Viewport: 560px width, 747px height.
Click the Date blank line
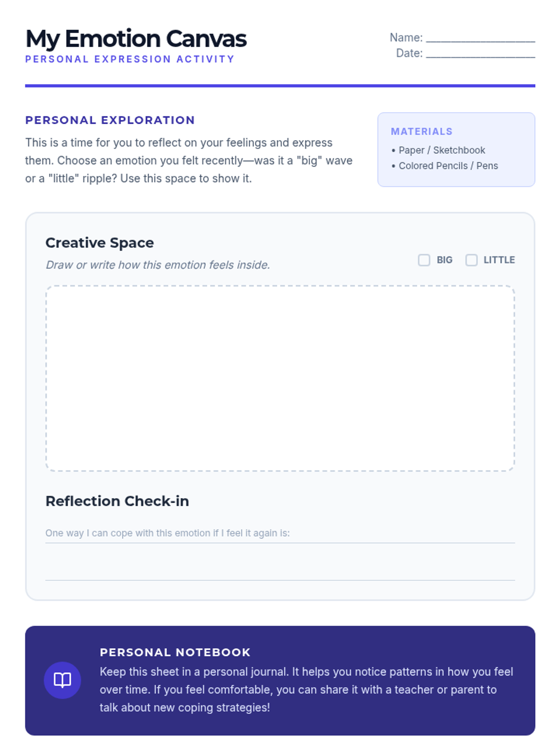pyautogui.click(x=480, y=54)
